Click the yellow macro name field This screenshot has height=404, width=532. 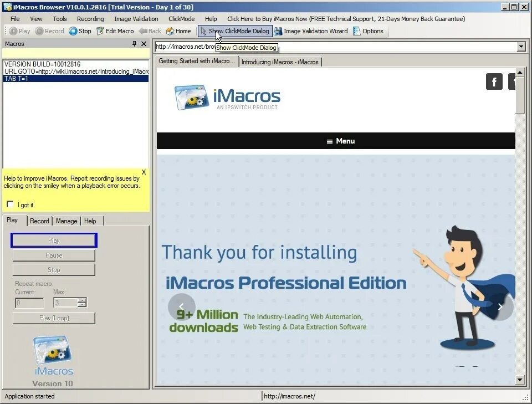[76, 53]
